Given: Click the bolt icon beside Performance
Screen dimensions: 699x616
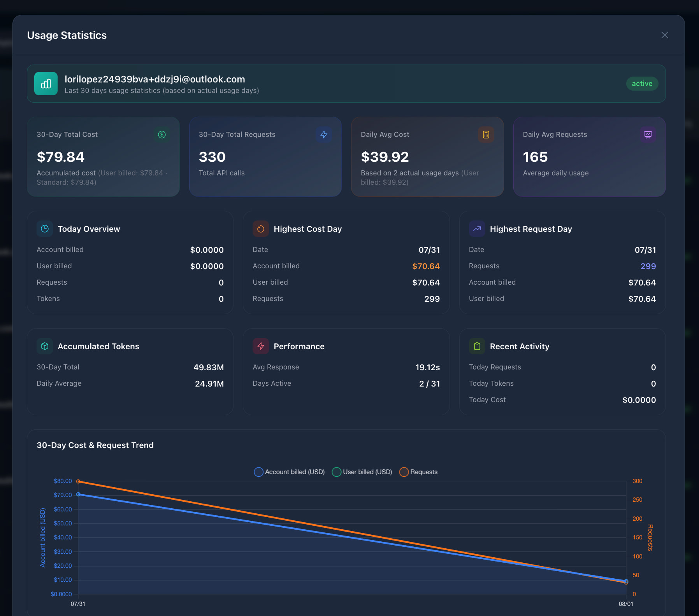Looking at the screenshot, I should point(261,346).
